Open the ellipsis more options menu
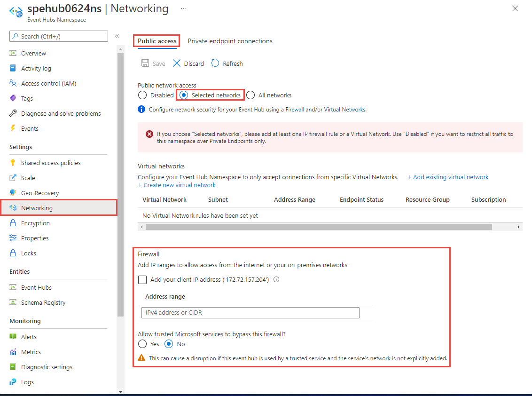 pyautogui.click(x=184, y=8)
